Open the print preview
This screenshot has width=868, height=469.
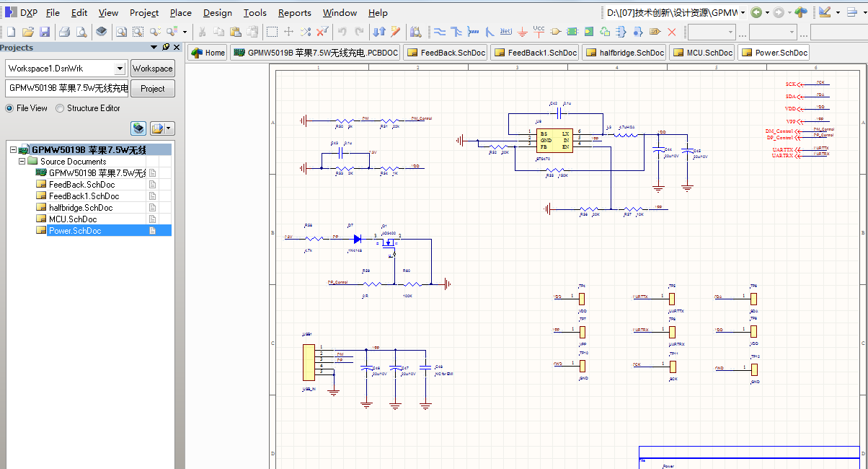tap(81, 32)
